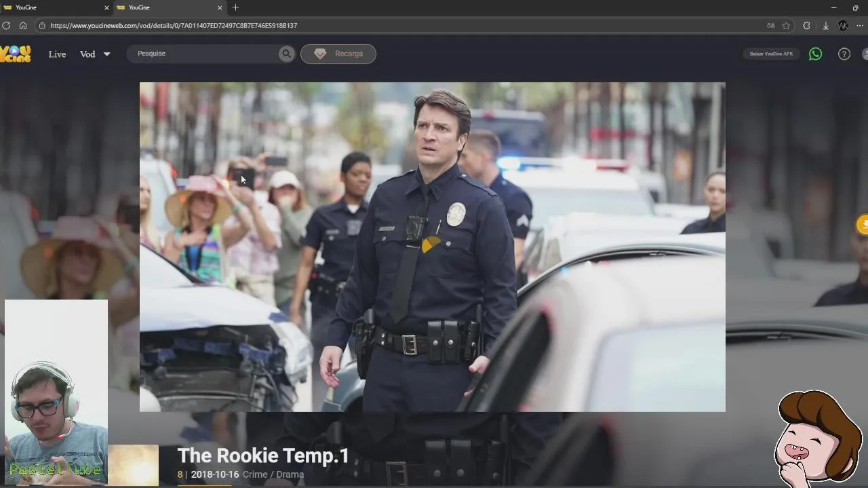Click the Crime / Drama genre text
This screenshot has height=488, width=868.
point(273,474)
